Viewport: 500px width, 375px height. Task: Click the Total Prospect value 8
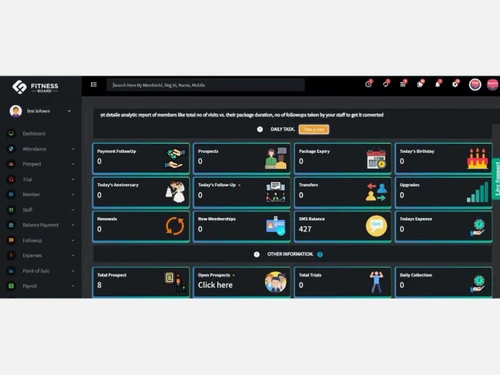99,285
